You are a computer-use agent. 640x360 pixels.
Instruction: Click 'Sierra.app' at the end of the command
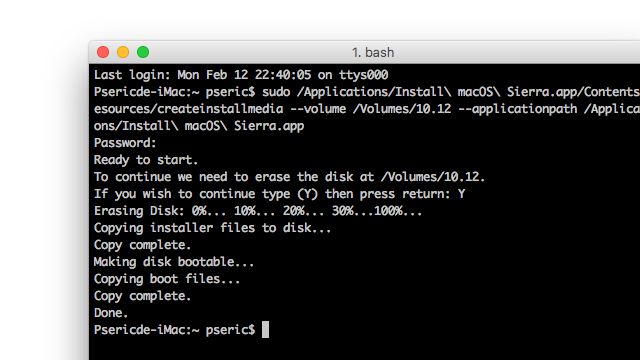(x=269, y=126)
